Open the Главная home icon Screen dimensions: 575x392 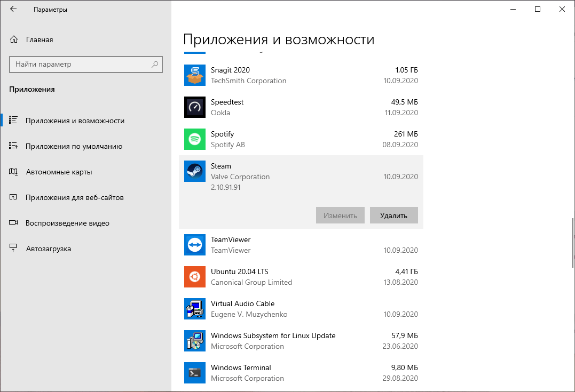click(x=13, y=39)
